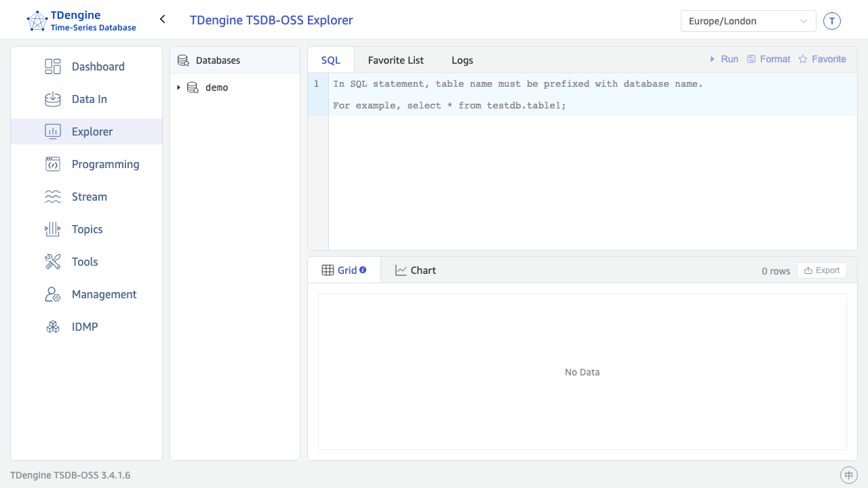
Task: Click the Stream waves icon
Action: pyautogui.click(x=53, y=197)
